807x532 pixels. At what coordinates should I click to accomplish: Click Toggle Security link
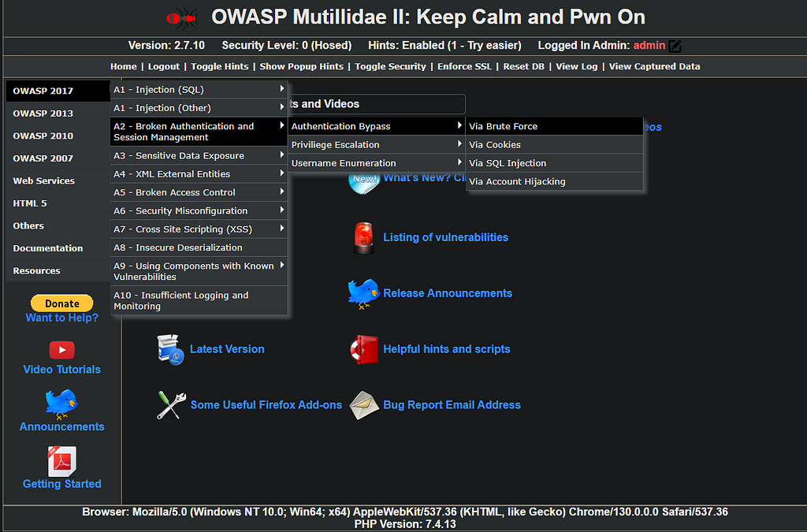point(391,66)
